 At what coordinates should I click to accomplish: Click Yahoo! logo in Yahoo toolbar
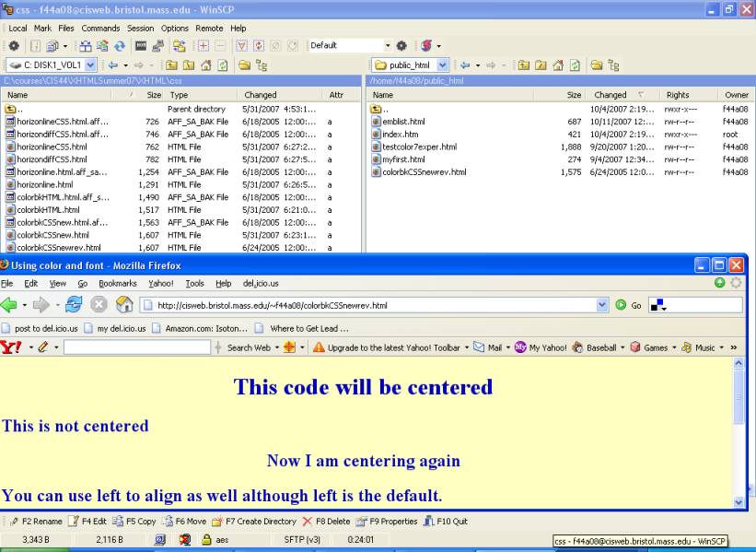[x=11, y=347]
